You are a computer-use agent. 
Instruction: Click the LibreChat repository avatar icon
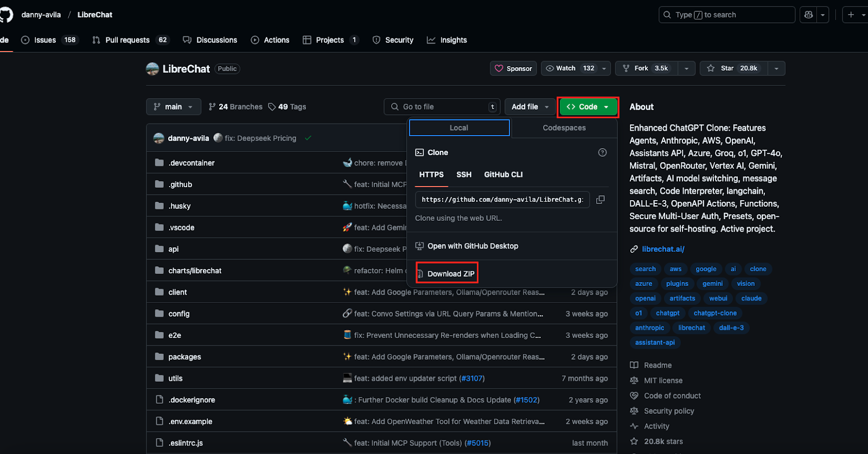point(152,69)
